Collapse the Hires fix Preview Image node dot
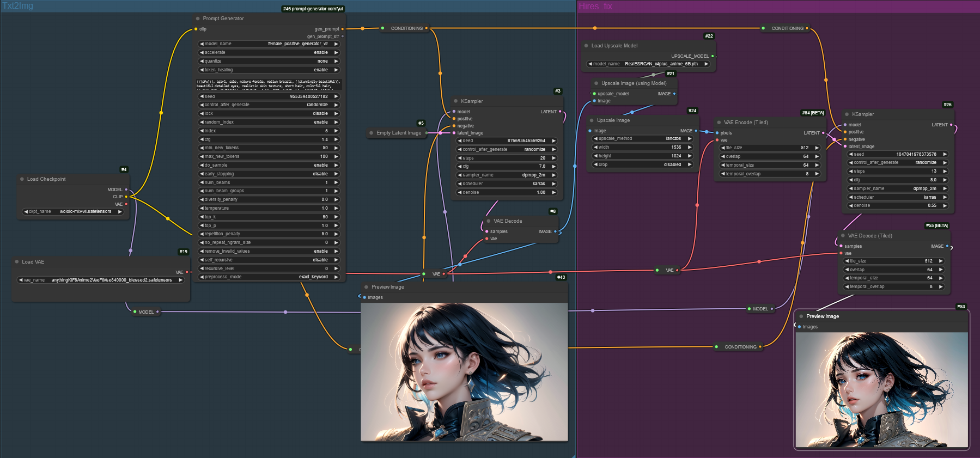Image resolution: width=980 pixels, height=458 pixels. pos(801,316)
